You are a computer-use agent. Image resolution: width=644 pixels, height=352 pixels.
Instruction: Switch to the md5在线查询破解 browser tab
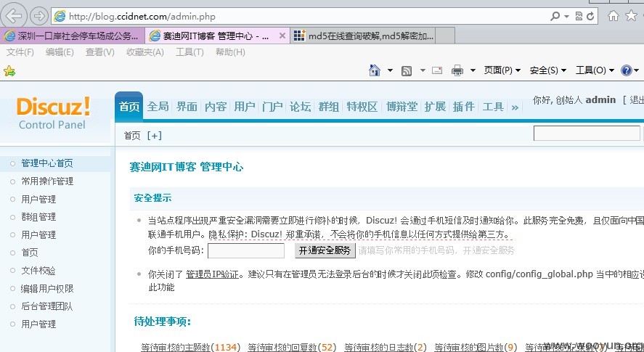pos(363,36)
